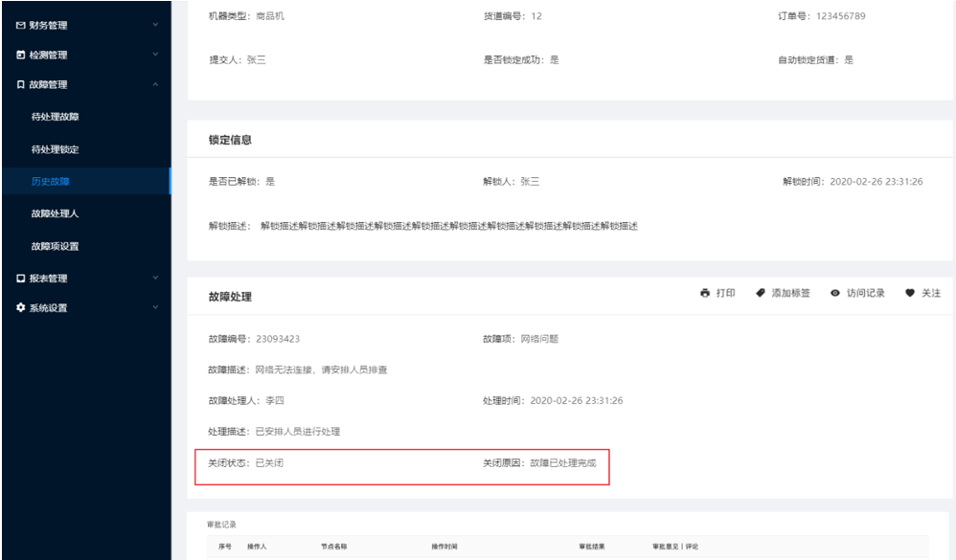Click the 检测管理 sidebar icon
Image resolution: width=956 pixels, height=560 pixels.
pyautogui.click(x=21, y=55)
